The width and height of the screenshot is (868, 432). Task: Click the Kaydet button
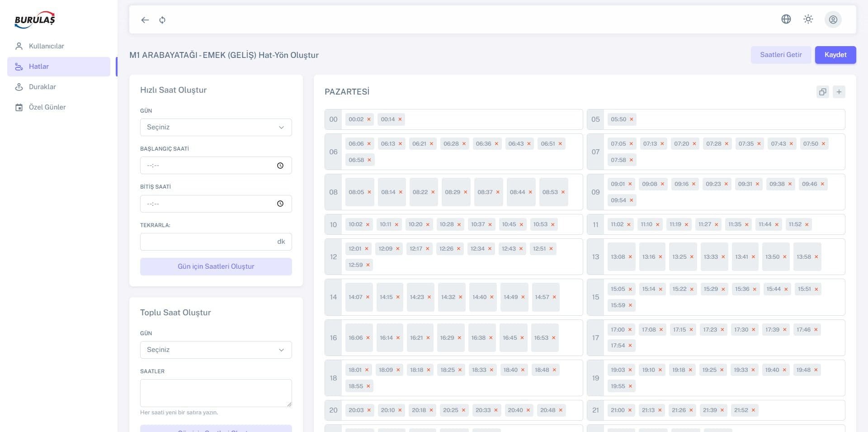point(835,55)
